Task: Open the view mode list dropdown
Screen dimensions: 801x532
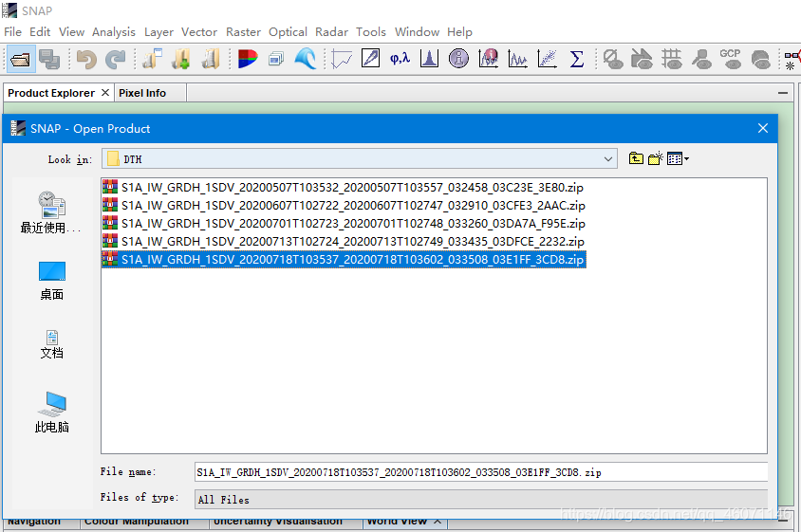Action: pos(678,158)
